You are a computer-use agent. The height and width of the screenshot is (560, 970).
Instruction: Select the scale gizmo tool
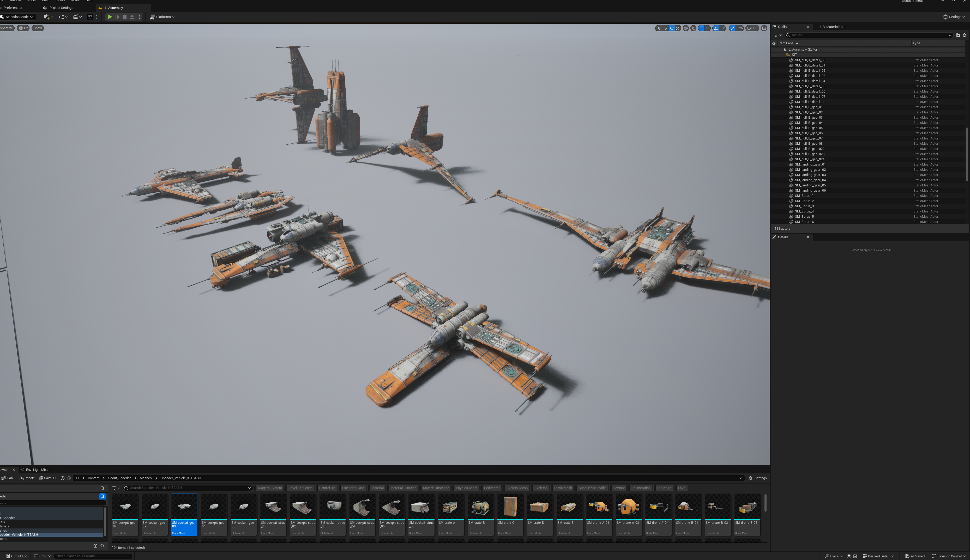pyautogui.click(x=678, y=28)
